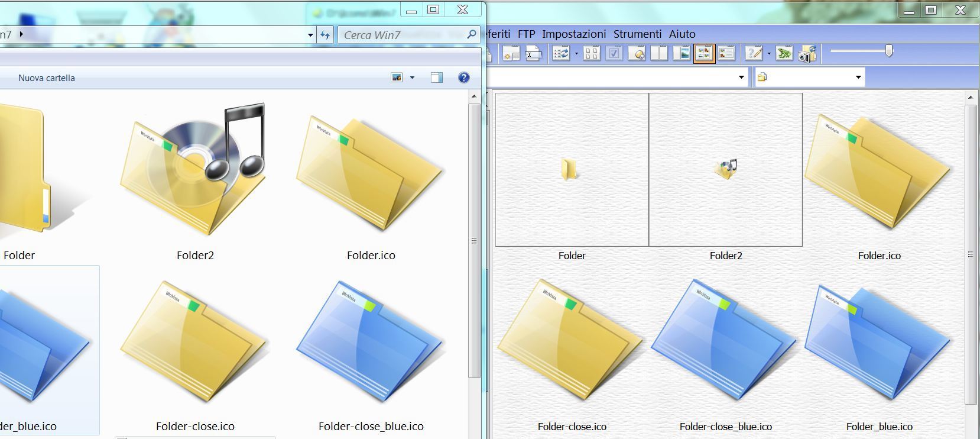Click the disk and magnifier toolbar icon
The width and height of the screenshot is (980, 439).
tap(637, 54)
